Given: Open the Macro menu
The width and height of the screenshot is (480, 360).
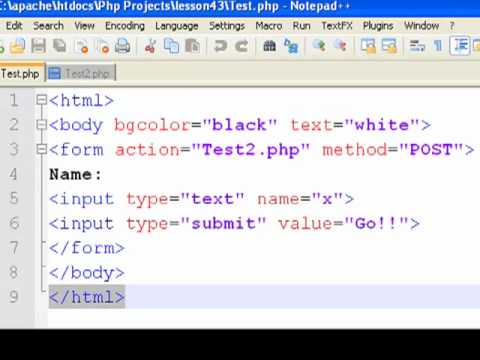Looking at the screenshot, I should (x=269, y=26).
